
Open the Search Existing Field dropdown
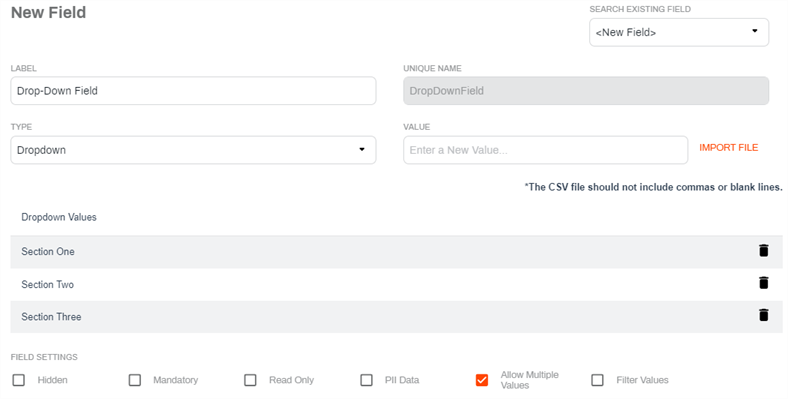[679, 33]
